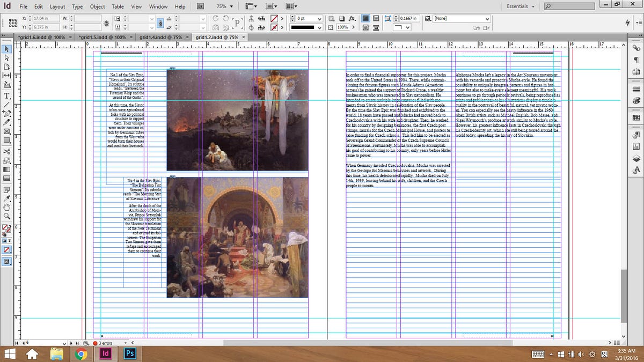Toggle Apply None color in Tools panel
Screen dimensions: 644x362
(7, 249)
